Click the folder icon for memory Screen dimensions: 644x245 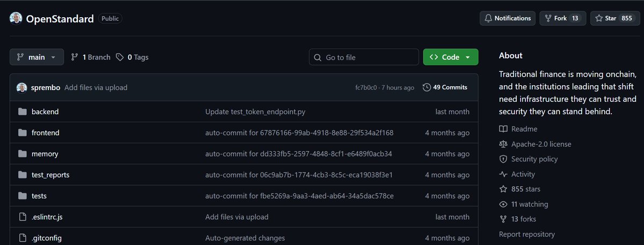pos(23,154)
